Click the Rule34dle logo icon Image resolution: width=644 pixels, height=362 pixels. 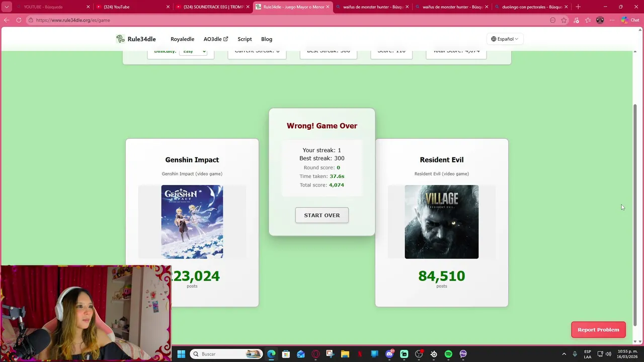120,39
